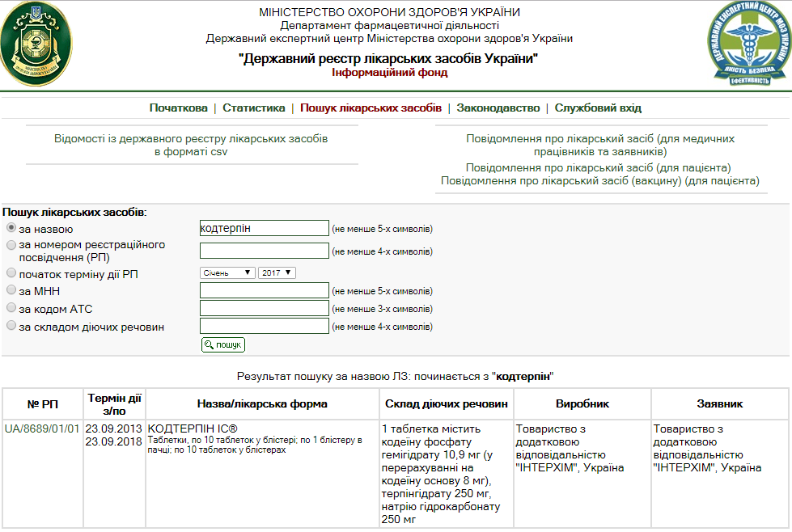This screenshot has width=792, height=532.
Task: Open the Законодавство menu link
Action: tap(498, 108)
